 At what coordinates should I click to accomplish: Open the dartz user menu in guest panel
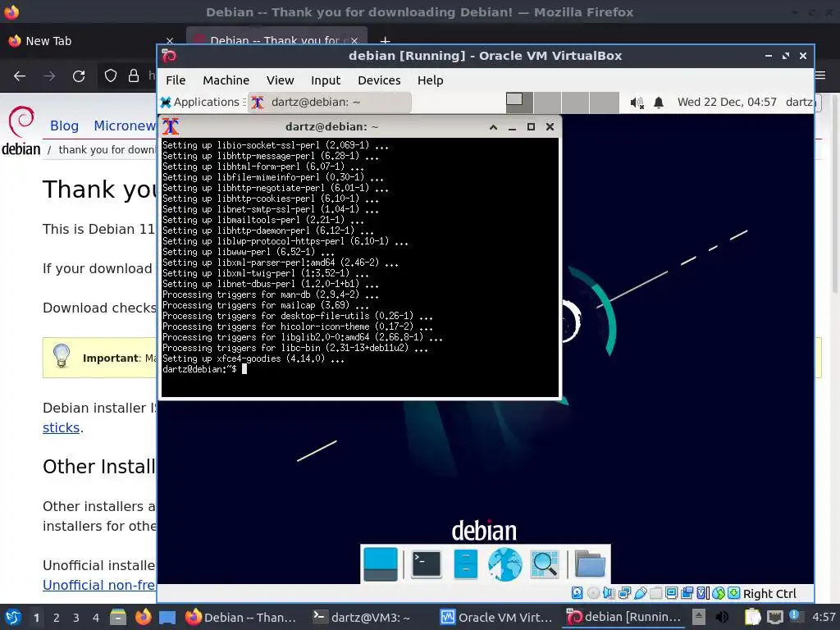click(x=799, y=102)
